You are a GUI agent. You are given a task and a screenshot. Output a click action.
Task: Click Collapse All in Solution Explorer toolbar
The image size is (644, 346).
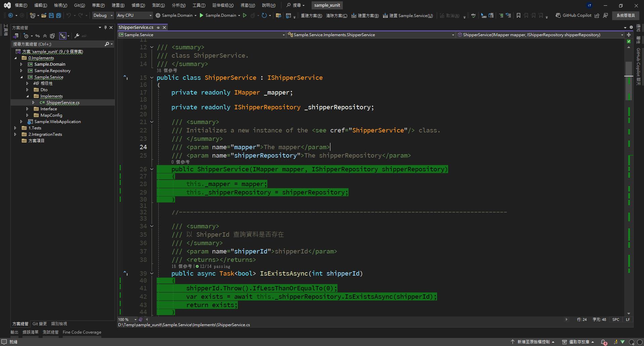click(45, 36)
